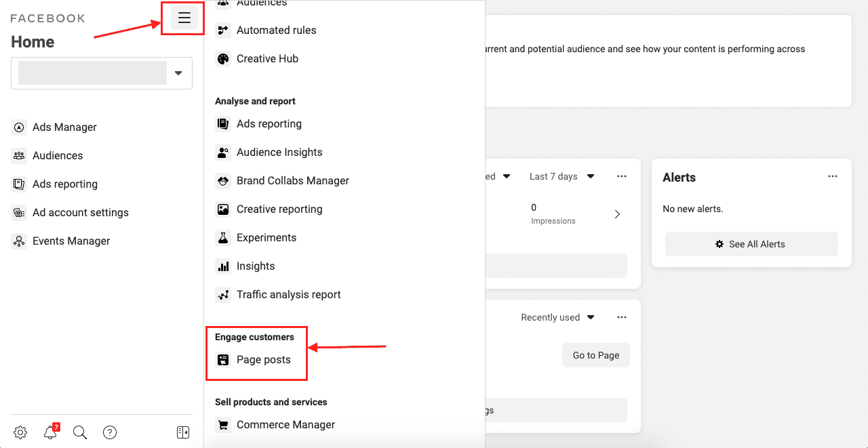Click the Experiments flask icon
Image resolution: width=868 pixels, height=448 pixels.
tap(223, 238)
